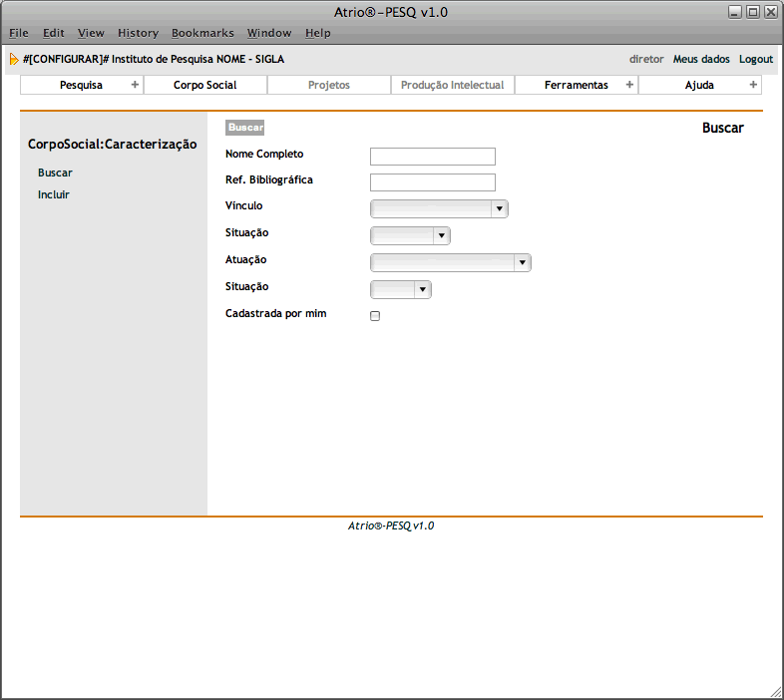Expand the plus icon on Pesquisa tab
The width and height of the screenshot is (784, 700).
(x=135, y=85)
